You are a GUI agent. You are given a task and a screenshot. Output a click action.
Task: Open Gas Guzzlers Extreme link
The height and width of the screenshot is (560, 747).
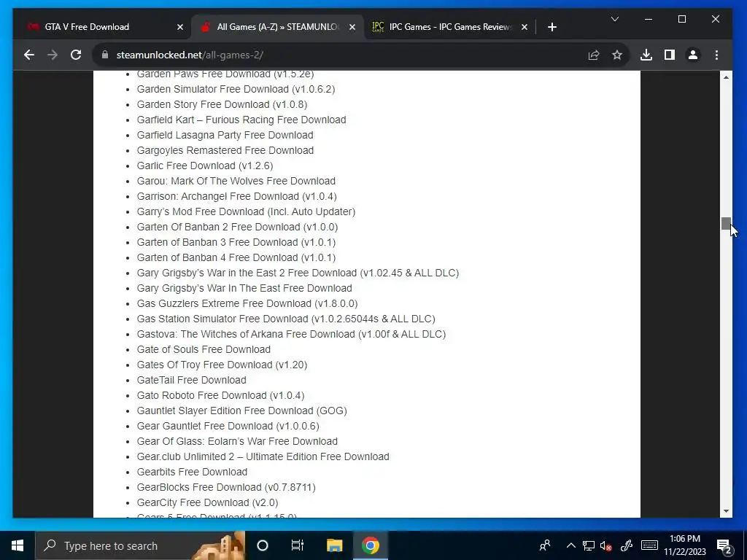tap(247, 303)
